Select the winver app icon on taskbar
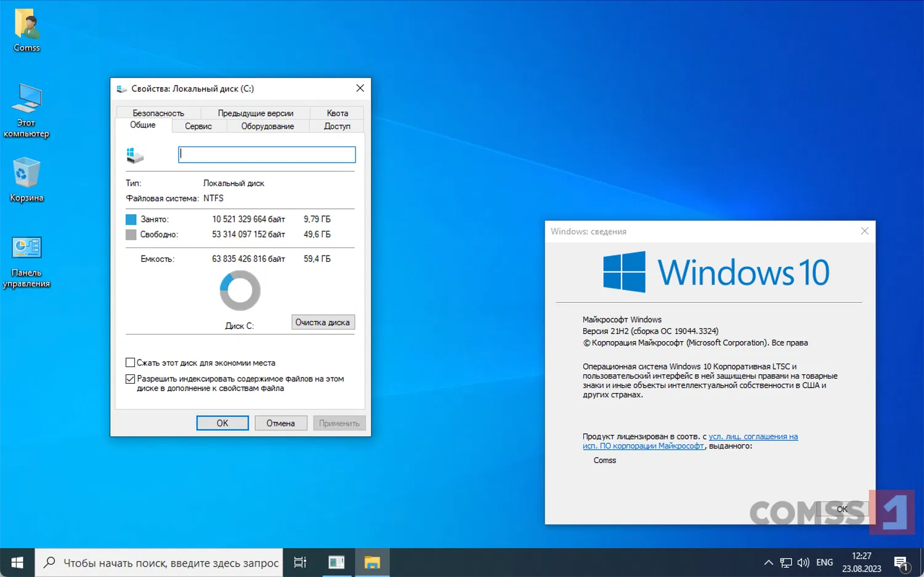This screenshot has height=577, width=924. [336, 562]
